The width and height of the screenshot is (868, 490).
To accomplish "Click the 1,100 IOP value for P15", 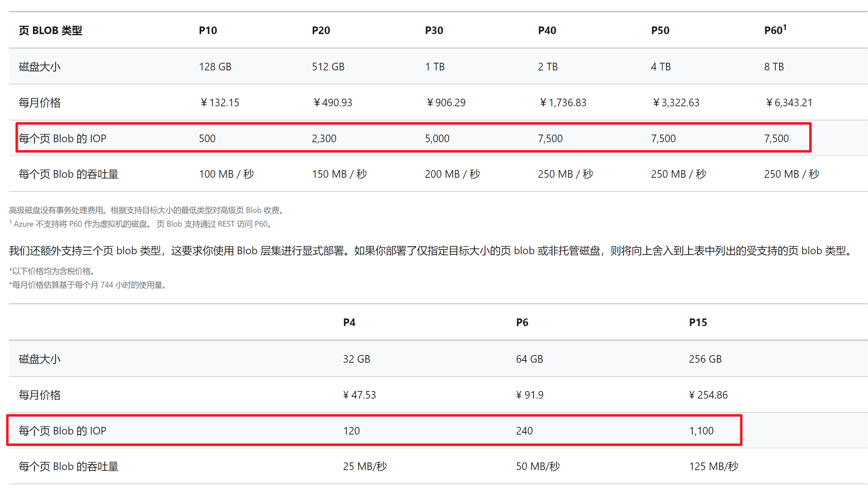I will click(701, 431).
